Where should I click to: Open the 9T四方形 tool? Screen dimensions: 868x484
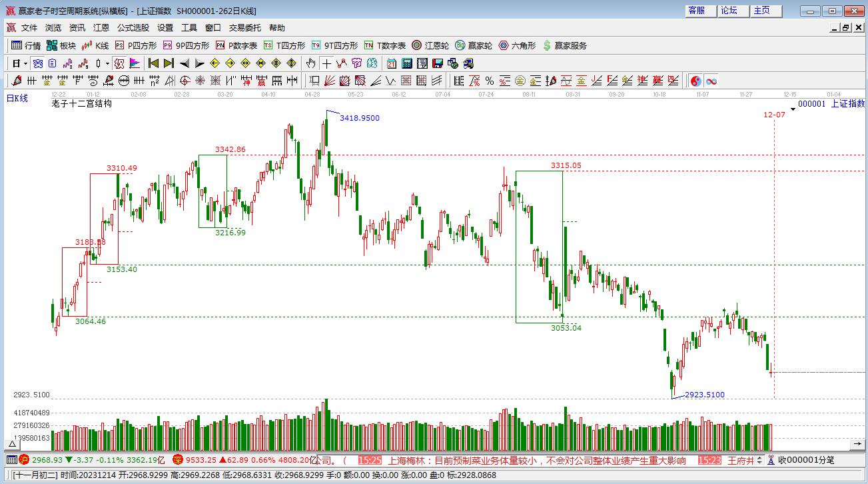pos(334,45)
